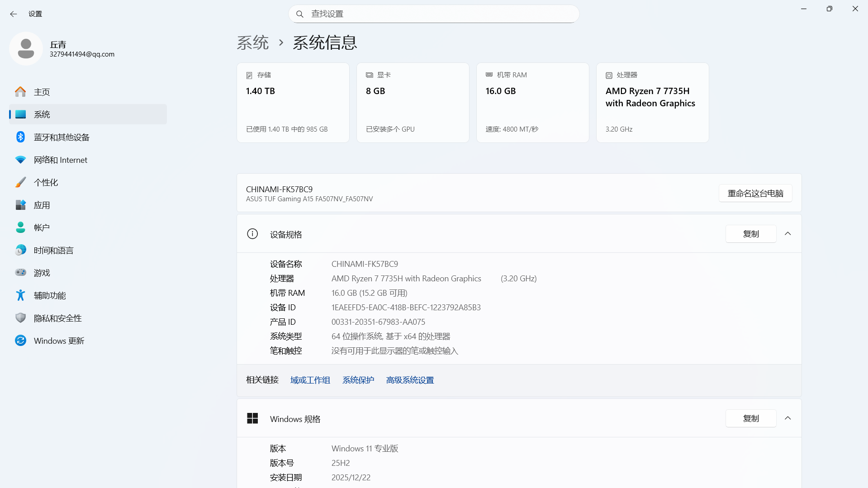Open the 系统保护 link
Viewport: 868px width, 488px height.
pos(358,380)
